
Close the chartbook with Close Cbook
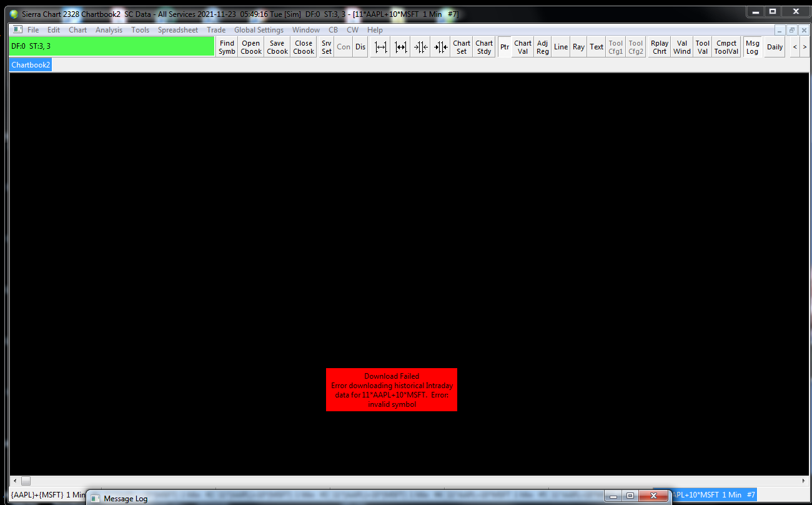click(304, 47)
